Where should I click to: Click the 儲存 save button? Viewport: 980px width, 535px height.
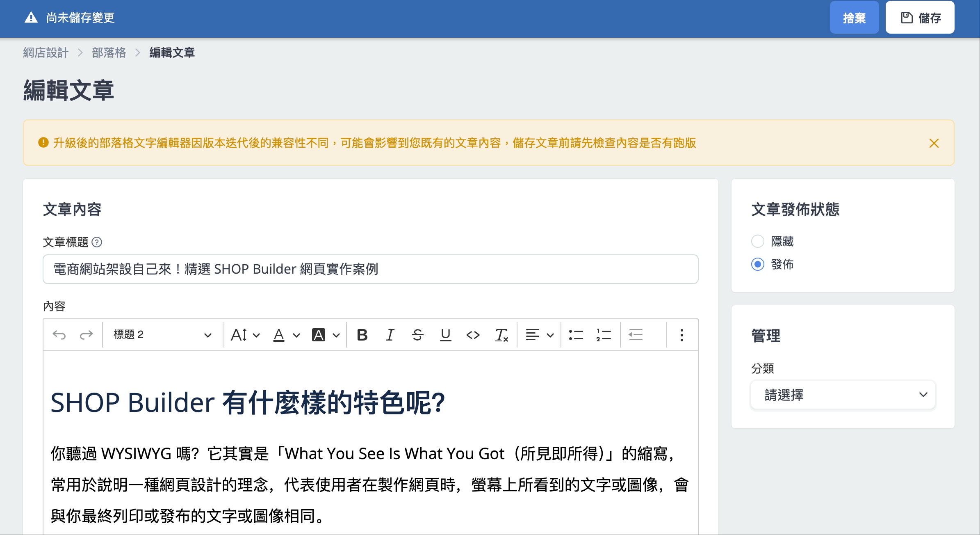click(920, 17)
